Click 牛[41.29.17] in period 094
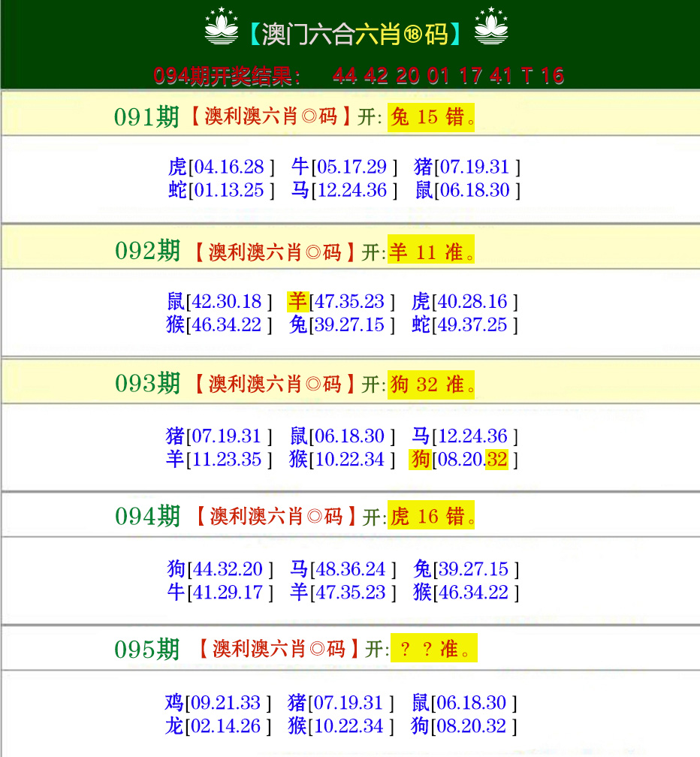This screenshot has width=700, height=757. [220, 593]
